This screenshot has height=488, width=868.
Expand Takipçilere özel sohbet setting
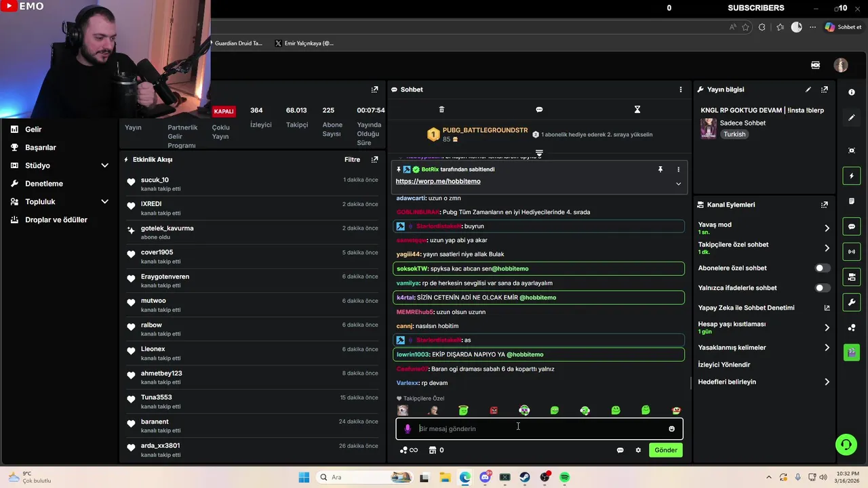coord(827,248)
